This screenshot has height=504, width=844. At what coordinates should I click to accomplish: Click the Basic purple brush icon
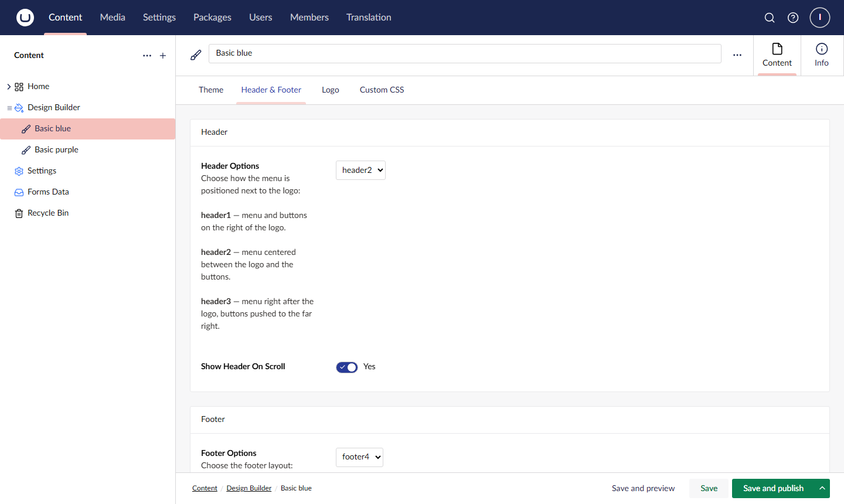tap(26, 150)
